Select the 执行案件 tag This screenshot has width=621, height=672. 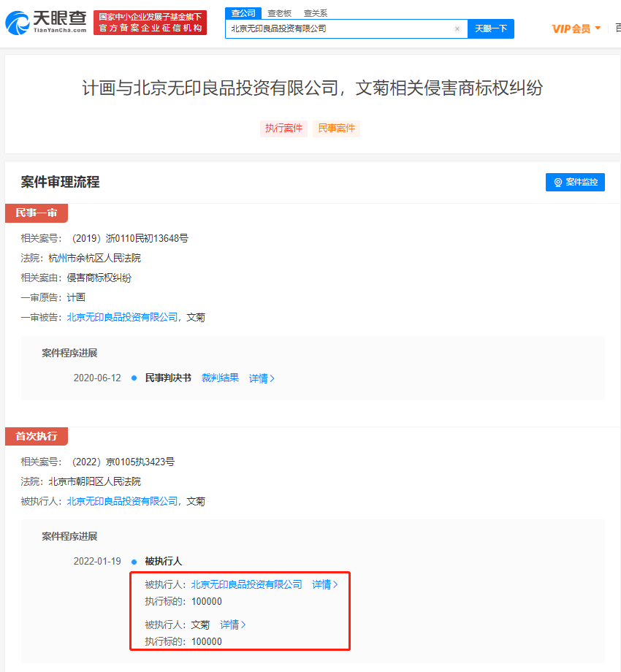[x=283, y=129]
